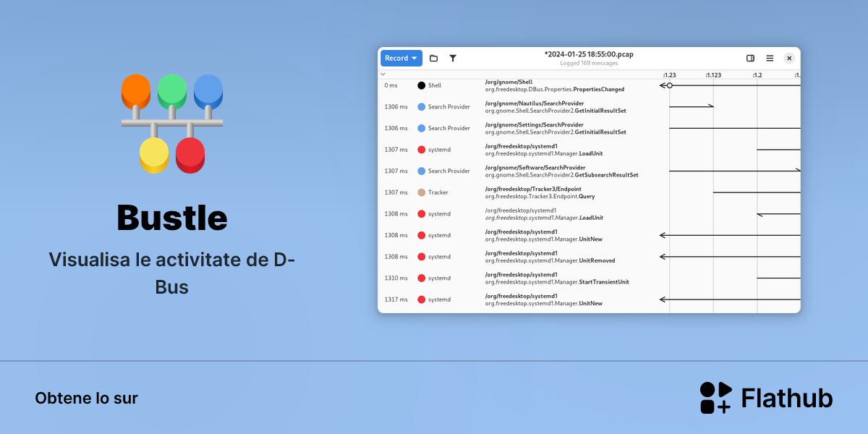Select the 0 ms Shell PropertiesChanged row
868x434 pixels.
pos(589,85)
